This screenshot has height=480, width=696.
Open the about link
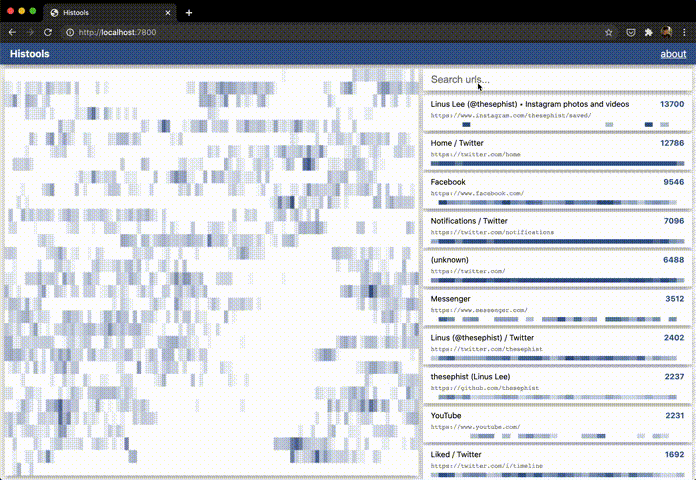pos(673,54)
